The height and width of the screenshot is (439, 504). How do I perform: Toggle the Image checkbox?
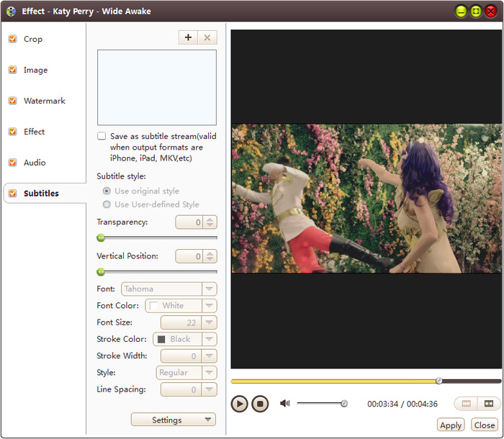pyautogui.click(x=12, y=70)
